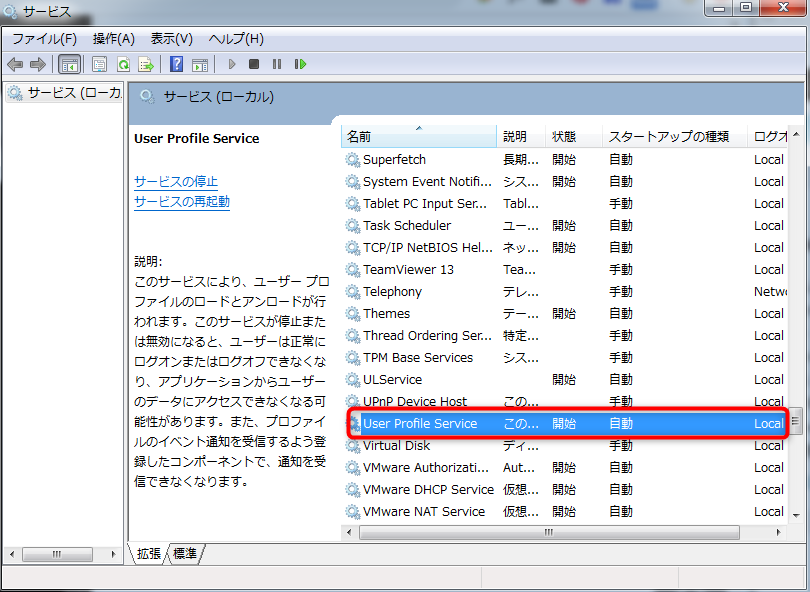This screenshot has width=810, height=592.
Task: Select the Virtual Disk service name
Action: click(x=397, y=446)
